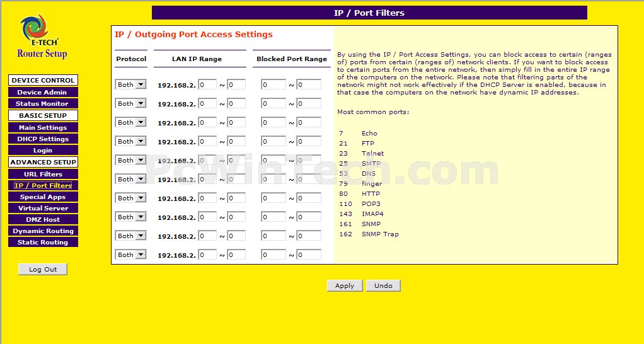Click the 143 IMAP4 port entry
Image resolution: width=644 pixels, height=344 pixels.
pos(362,214)
